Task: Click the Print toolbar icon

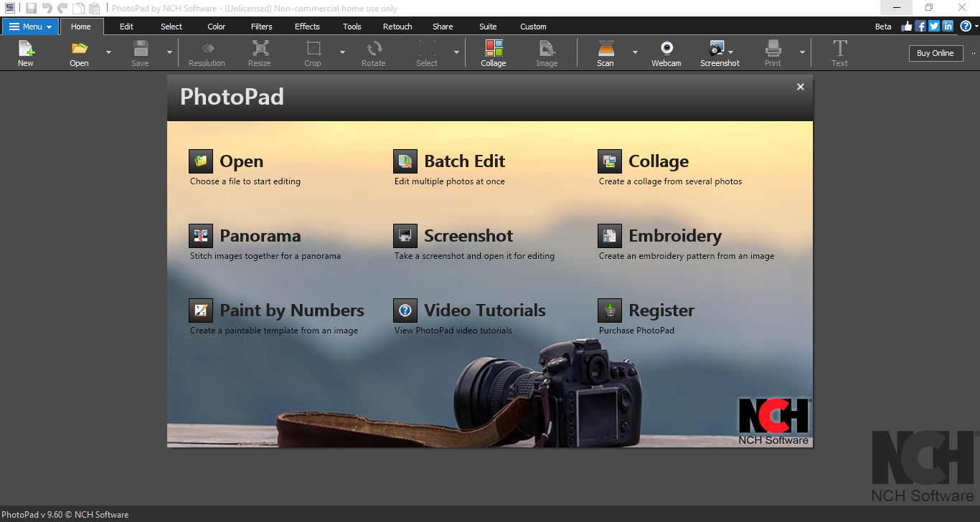Action: tap(773, 49)
